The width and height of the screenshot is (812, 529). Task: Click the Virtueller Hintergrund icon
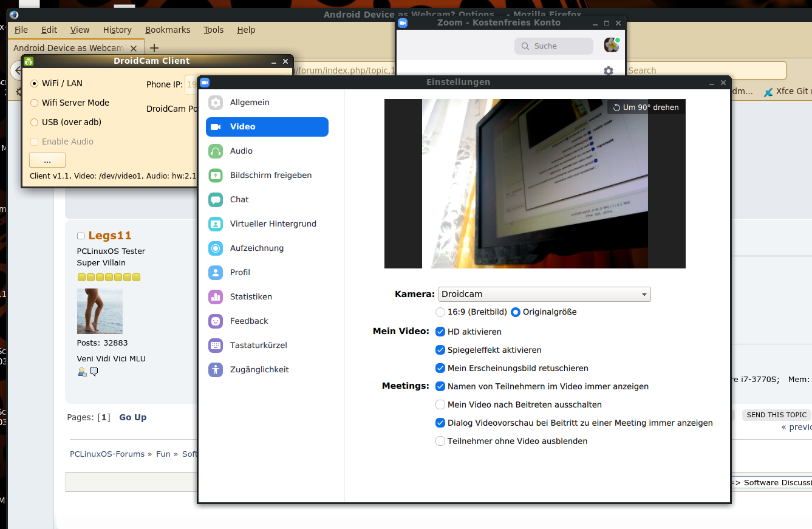216,224
